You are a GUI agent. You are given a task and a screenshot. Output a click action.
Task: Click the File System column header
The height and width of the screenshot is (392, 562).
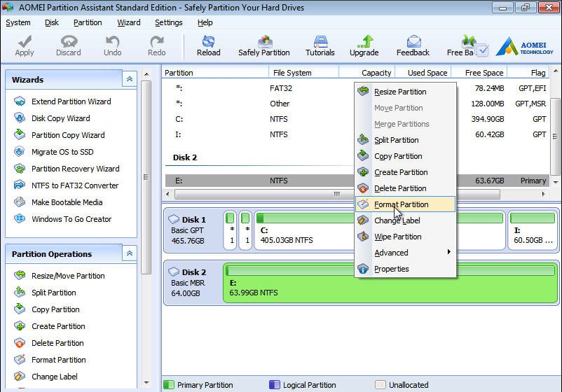tap(303, 73)
